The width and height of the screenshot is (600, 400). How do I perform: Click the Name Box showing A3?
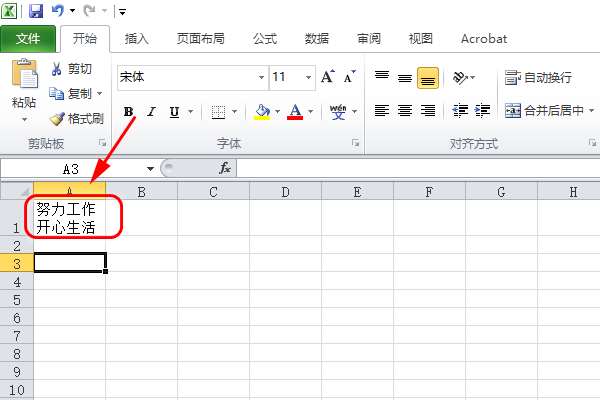point(72,169)
